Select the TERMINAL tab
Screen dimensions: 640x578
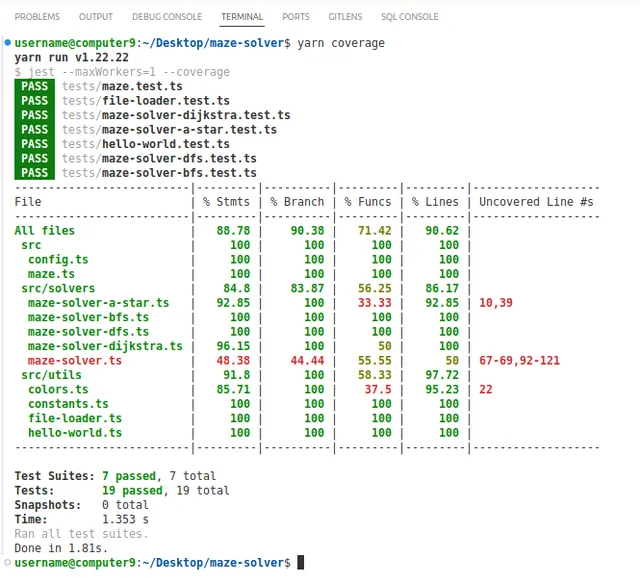(x=242, y=17)
